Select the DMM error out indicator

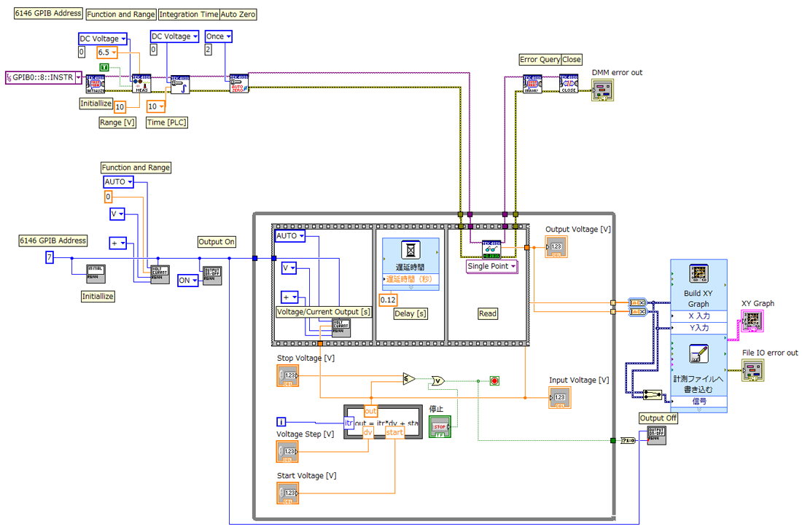coord(602,90)
